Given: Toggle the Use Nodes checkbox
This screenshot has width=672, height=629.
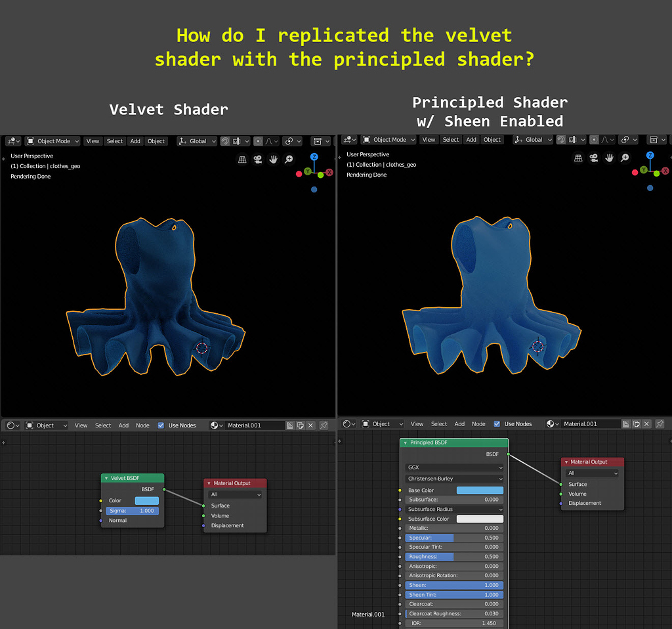Looking at the screenshot, I should [x=161, y=425].
